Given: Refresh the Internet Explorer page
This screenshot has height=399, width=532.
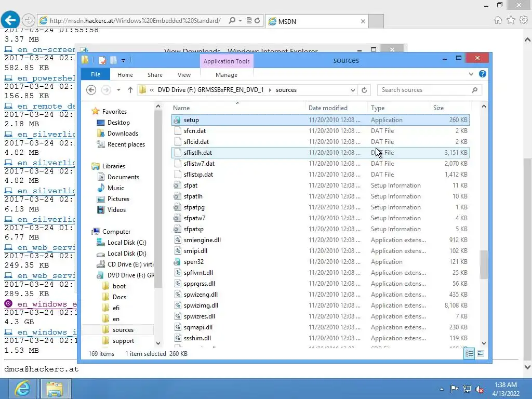Looking at the screenshot, I should tap(257, 21).
